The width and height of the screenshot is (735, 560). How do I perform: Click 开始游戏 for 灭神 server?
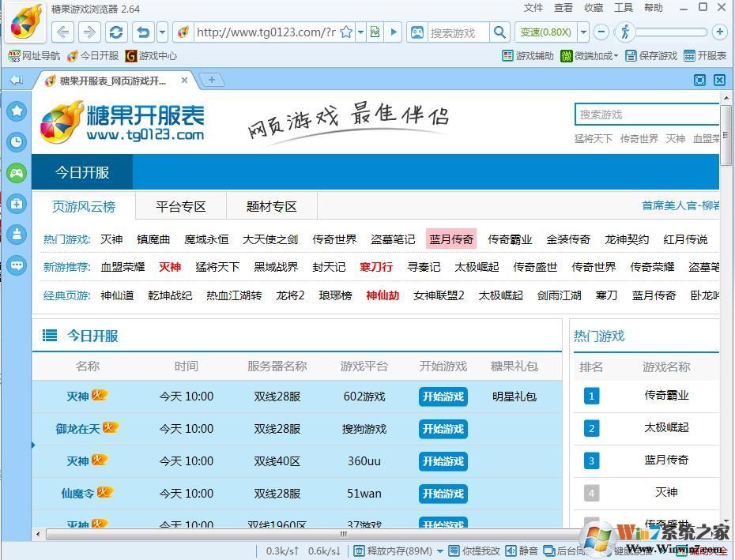[443, 397]
